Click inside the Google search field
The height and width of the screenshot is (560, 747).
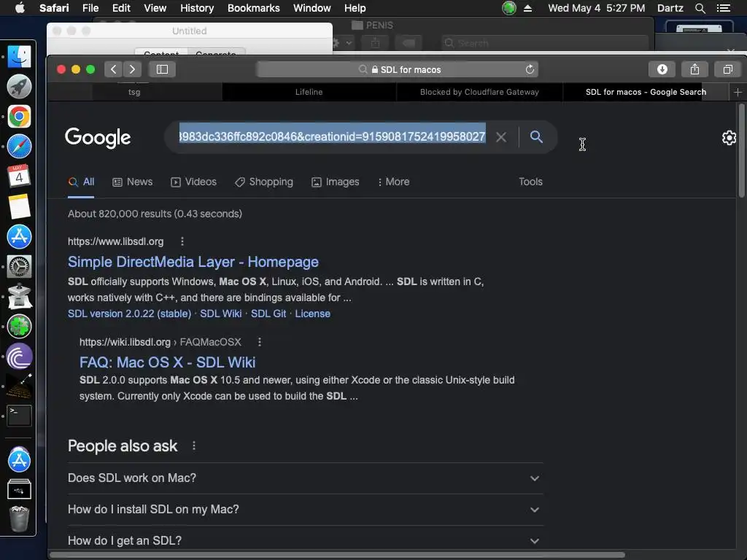(332, 137)
